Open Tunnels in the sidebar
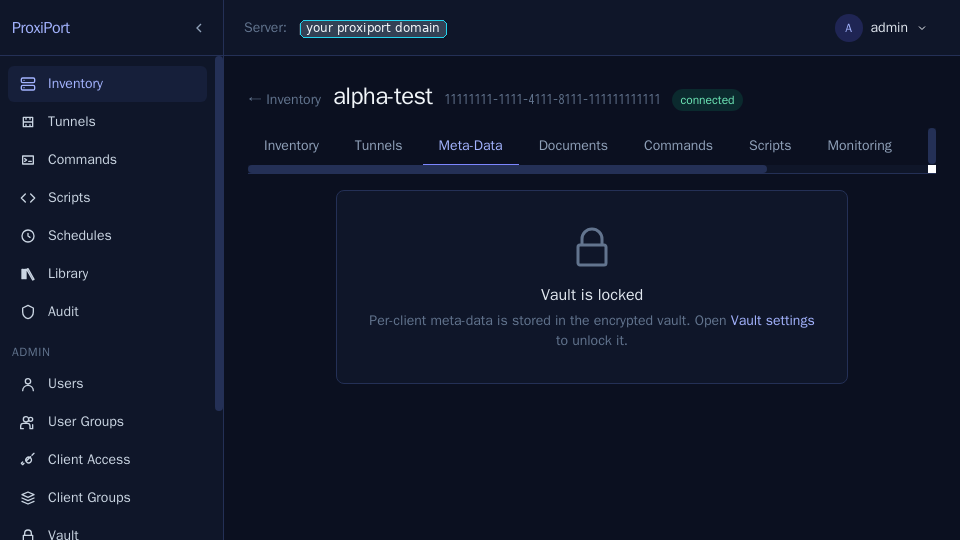 [x=107, y=122]
